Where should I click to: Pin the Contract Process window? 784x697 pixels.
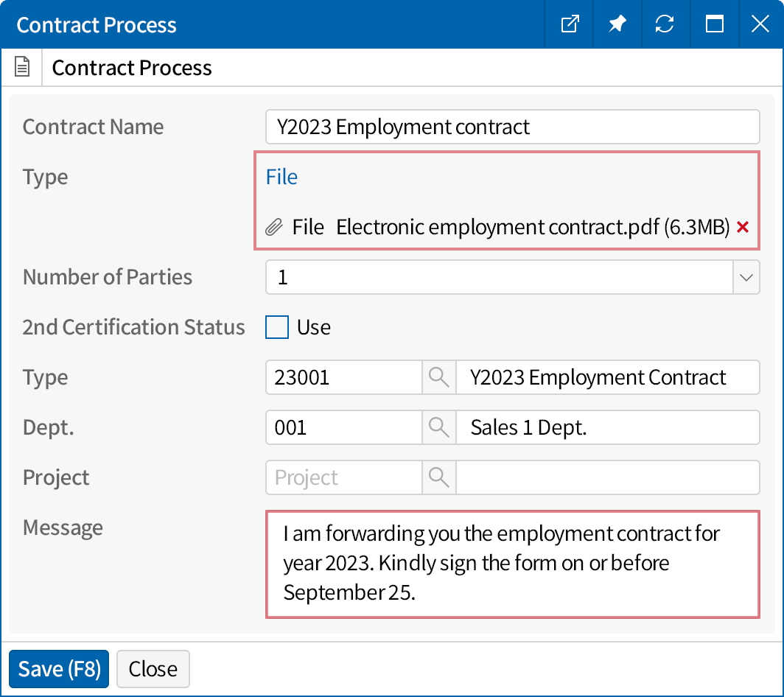tap(617, 24)
